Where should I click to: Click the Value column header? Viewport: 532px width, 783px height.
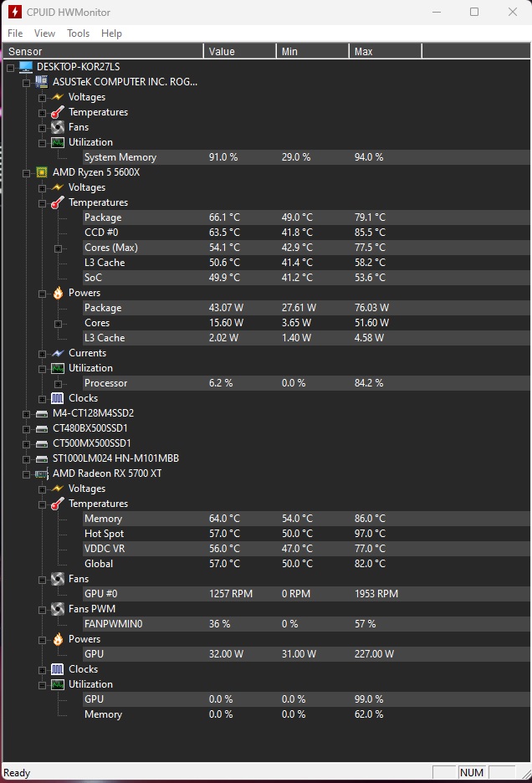pyautogui.click(x=240, y=51)
